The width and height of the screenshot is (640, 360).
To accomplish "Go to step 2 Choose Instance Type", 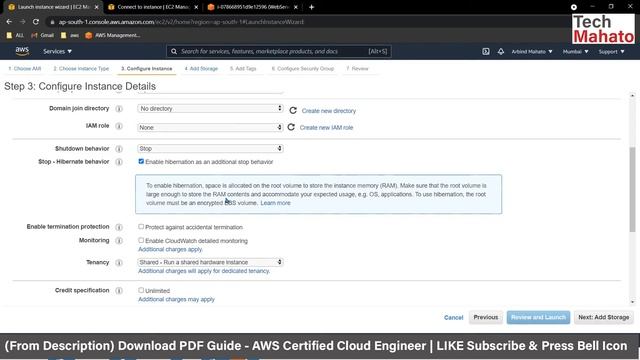I will pos(81,69).
